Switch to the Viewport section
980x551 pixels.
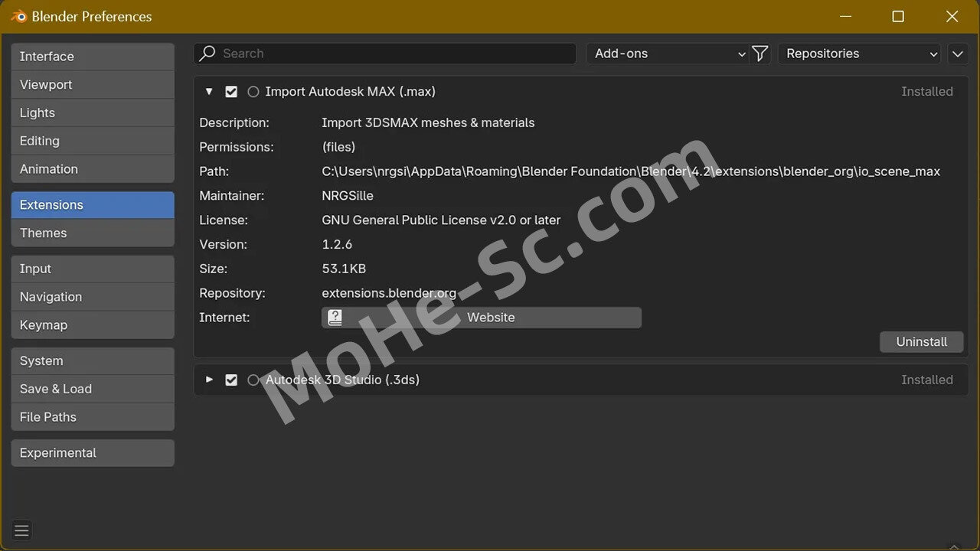tap(93, 85)
